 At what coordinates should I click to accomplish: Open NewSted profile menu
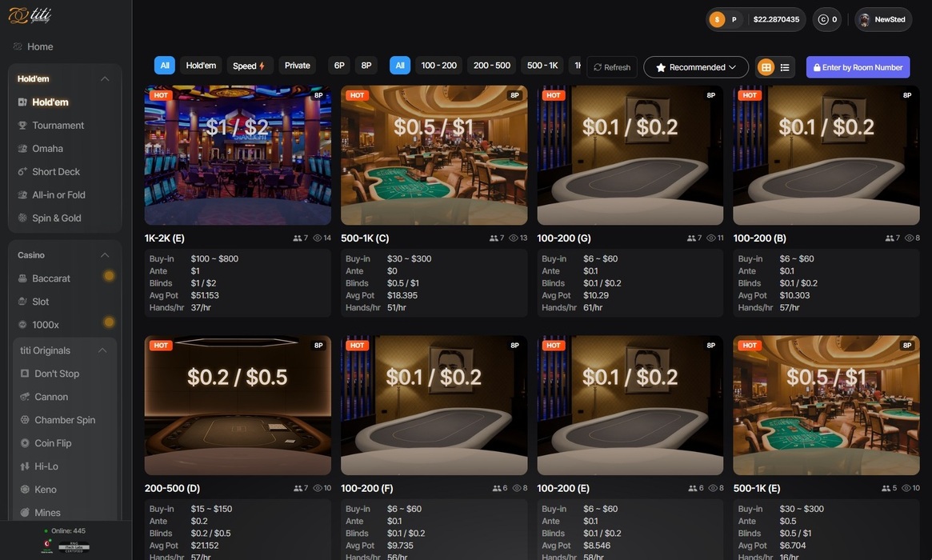click(x=882, y=20)
